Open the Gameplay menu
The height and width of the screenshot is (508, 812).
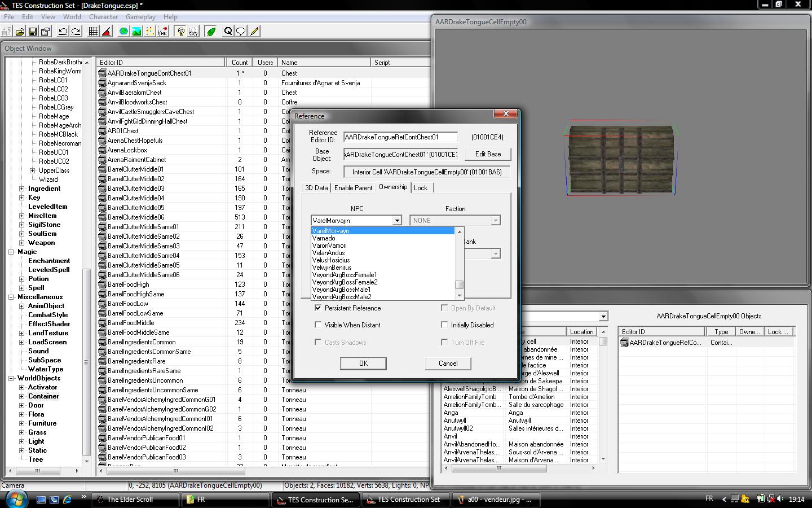(x=140, y=17)
